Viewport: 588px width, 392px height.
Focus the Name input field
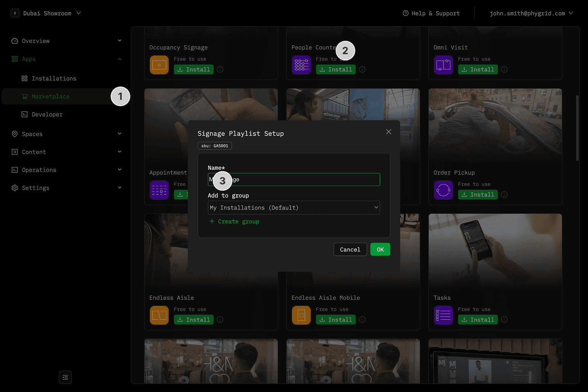[294, 179]
